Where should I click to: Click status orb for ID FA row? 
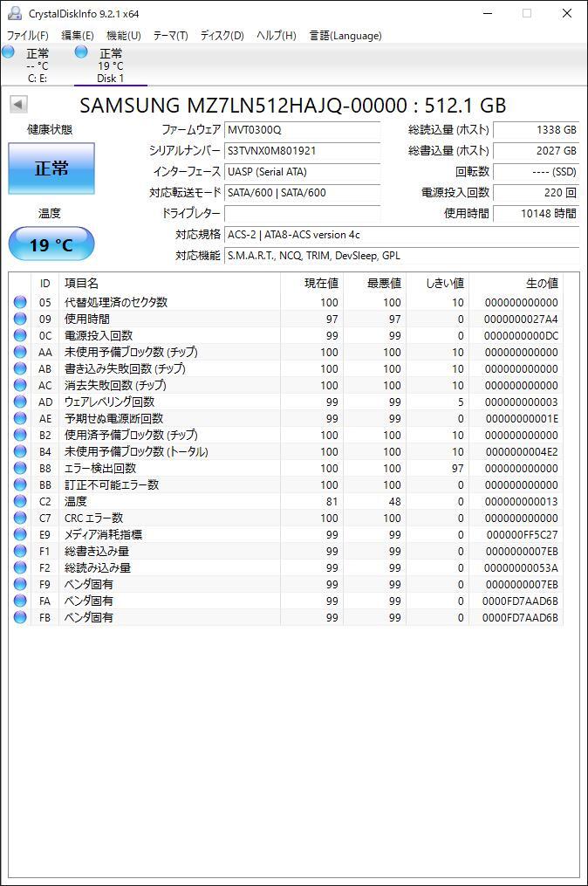coord(20,601)
